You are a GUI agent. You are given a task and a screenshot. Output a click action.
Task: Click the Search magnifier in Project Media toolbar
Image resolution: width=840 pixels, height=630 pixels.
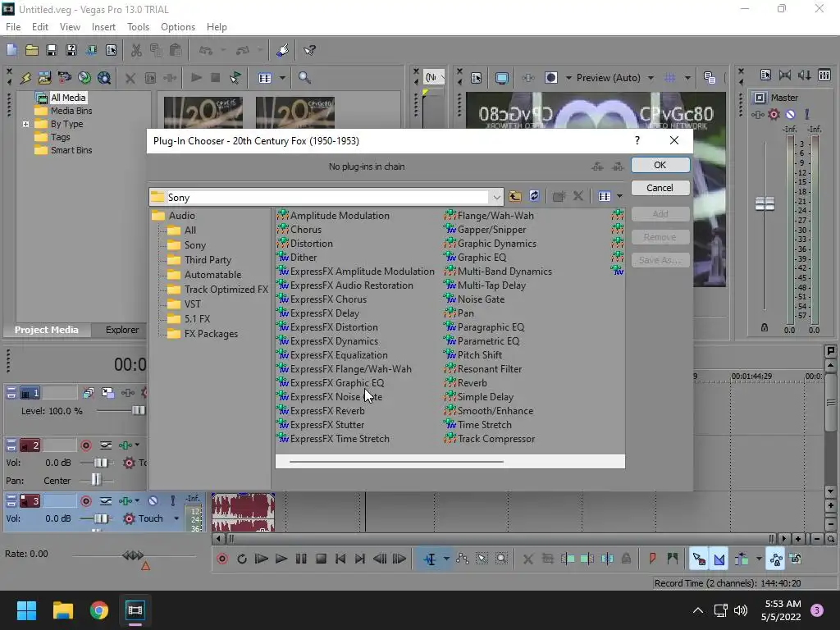305,78
